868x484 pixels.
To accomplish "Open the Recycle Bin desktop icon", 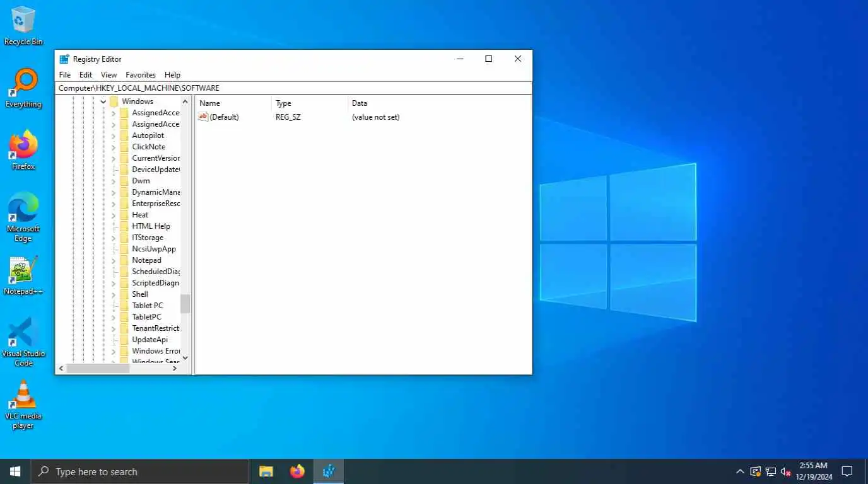I will (x=23, y=25).
